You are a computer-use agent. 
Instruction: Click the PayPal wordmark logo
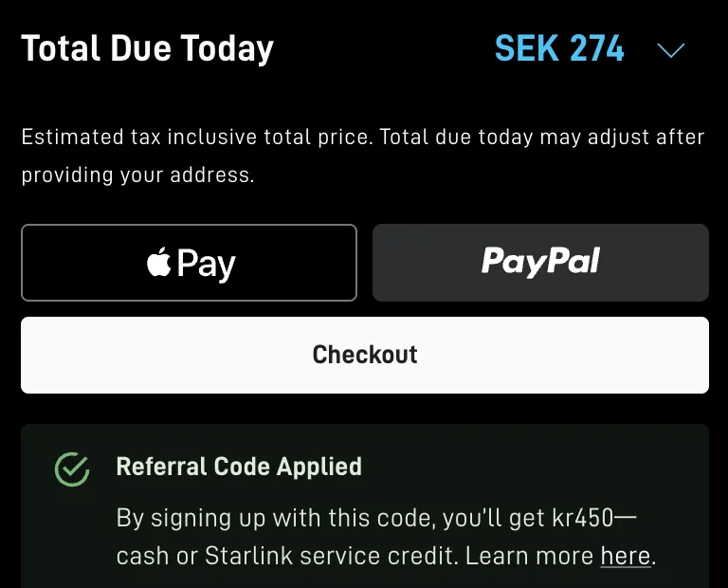click(540, 262)
